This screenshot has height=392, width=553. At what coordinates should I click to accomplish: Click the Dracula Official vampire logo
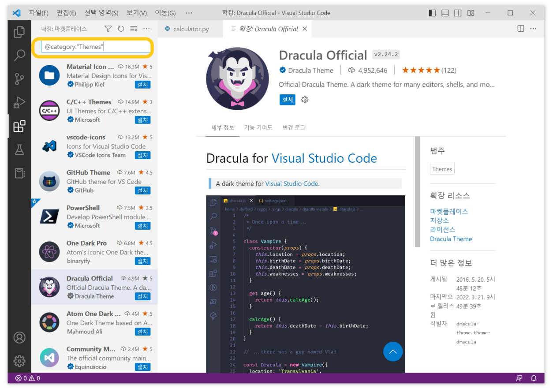click(x=237, y=78)
